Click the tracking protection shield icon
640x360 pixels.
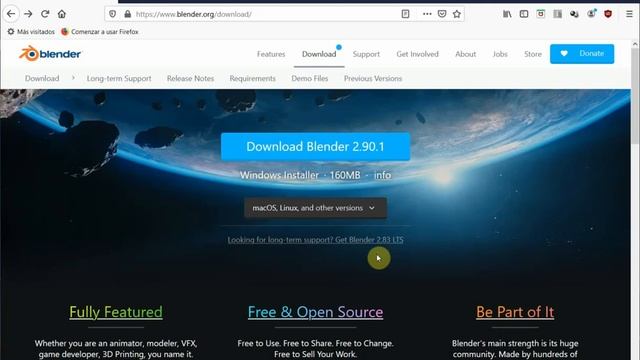click(x=112, y=14)
